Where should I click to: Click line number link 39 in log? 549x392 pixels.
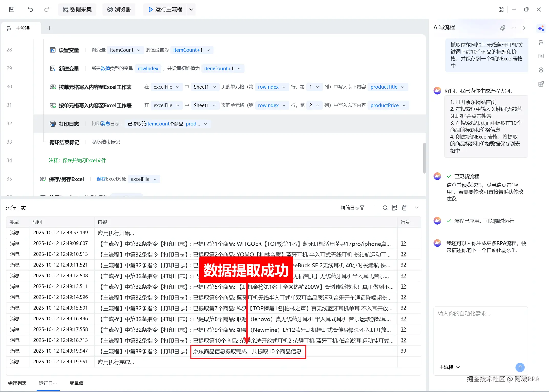pos(403,351)
